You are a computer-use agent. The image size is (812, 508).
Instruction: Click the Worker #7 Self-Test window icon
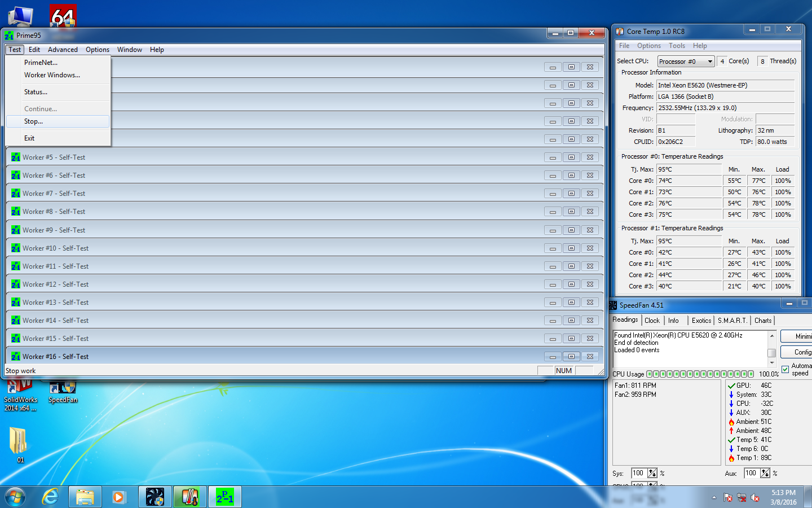(x=16, y=194)
